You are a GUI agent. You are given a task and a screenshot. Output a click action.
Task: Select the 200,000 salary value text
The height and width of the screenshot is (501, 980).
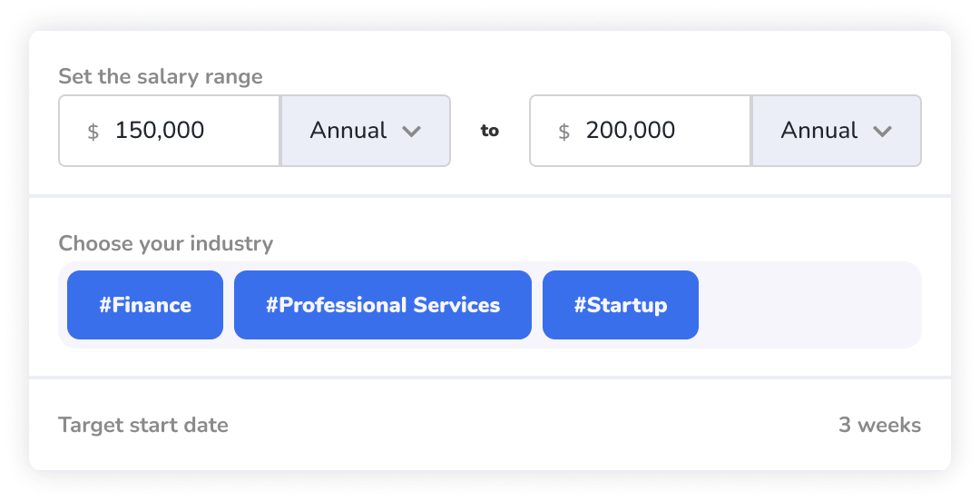(x=631, y=131)
